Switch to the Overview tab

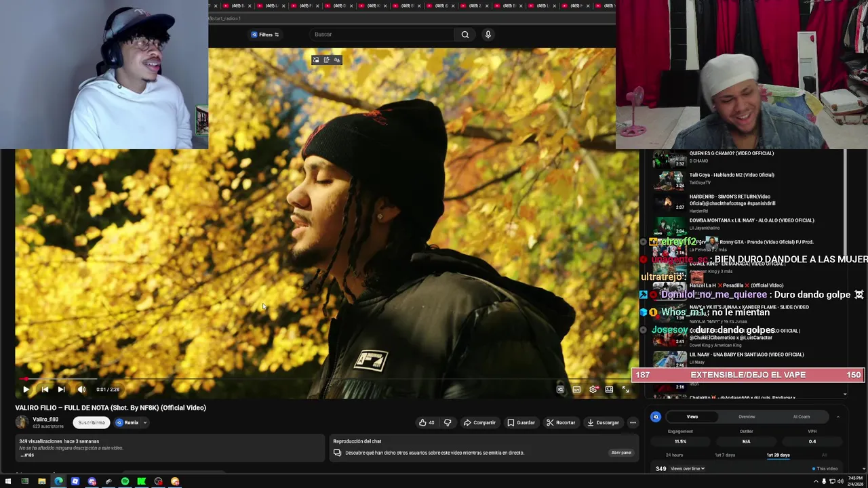pos(747,417)
